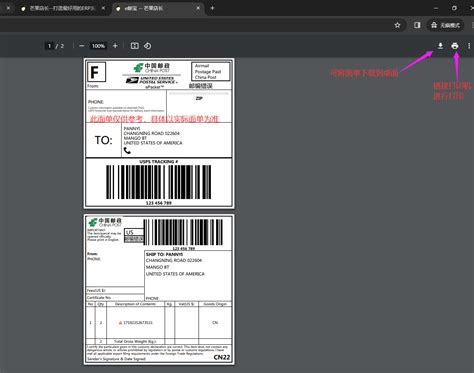The image size is (474, 373).
Task: Edit the 100% zoom level field
Action: (x=98, y=46)
